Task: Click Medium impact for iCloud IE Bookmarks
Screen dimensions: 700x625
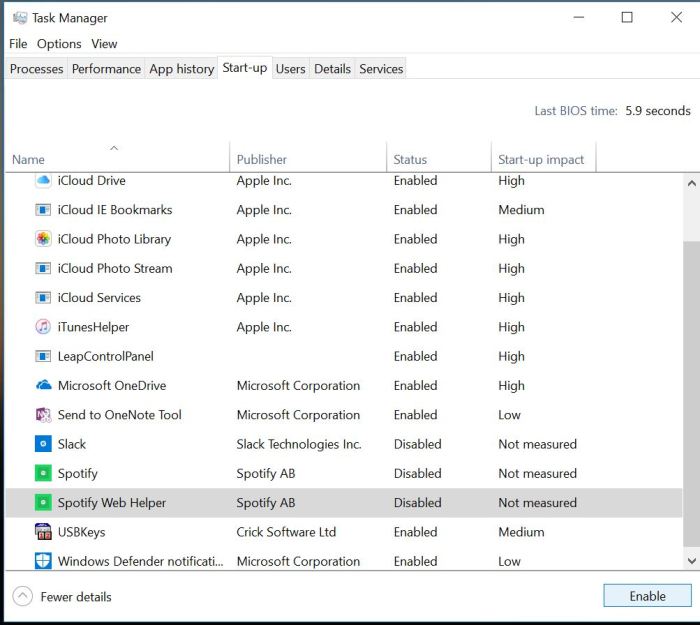Action: [521, 210]
